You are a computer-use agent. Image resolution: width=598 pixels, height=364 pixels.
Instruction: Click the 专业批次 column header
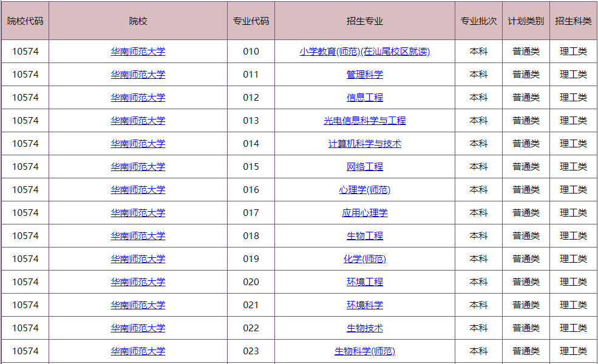point(478,21)
